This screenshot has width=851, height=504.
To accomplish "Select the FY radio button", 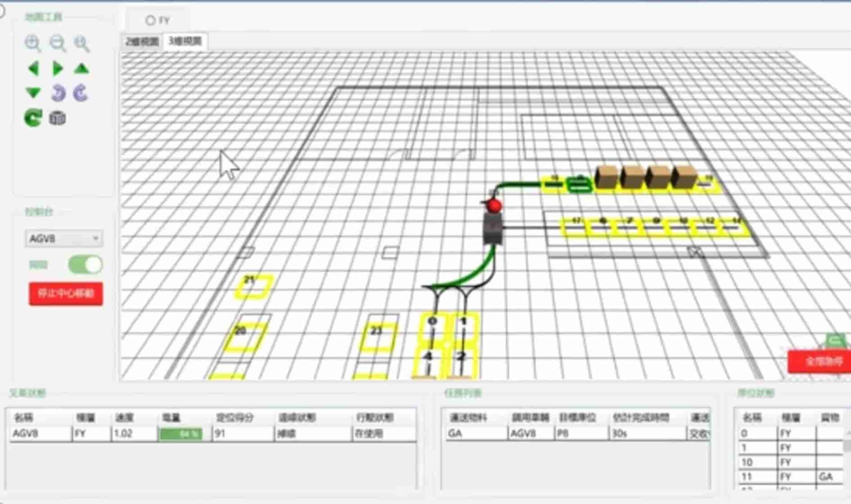I will (150, 20).
